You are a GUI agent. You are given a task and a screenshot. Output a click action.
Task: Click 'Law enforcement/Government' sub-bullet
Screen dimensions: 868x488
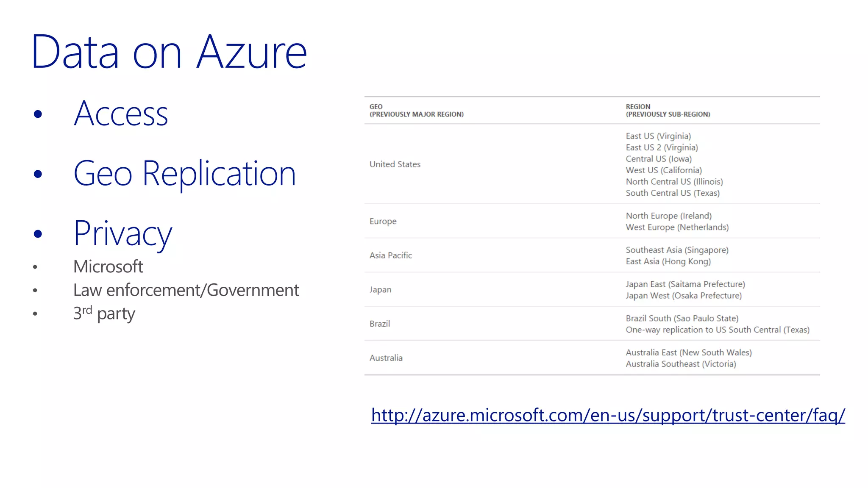coord(186,290)
